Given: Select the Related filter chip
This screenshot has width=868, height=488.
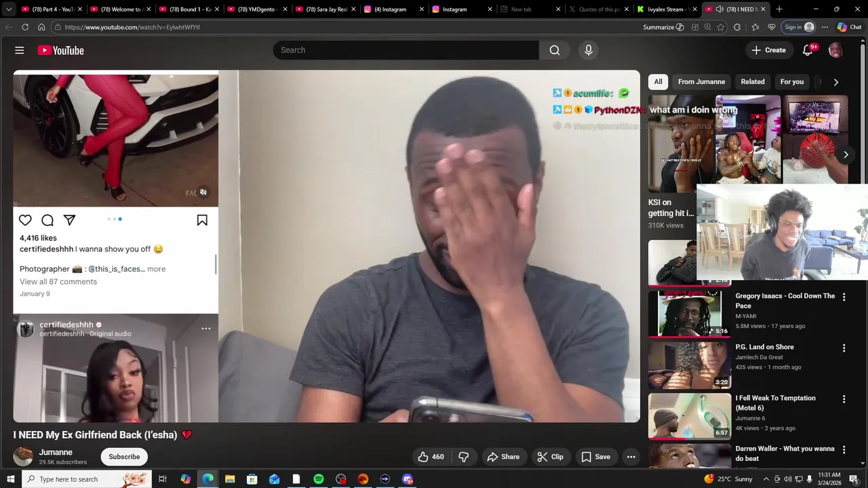Looking at the screenshot, I should click(753, 82).
